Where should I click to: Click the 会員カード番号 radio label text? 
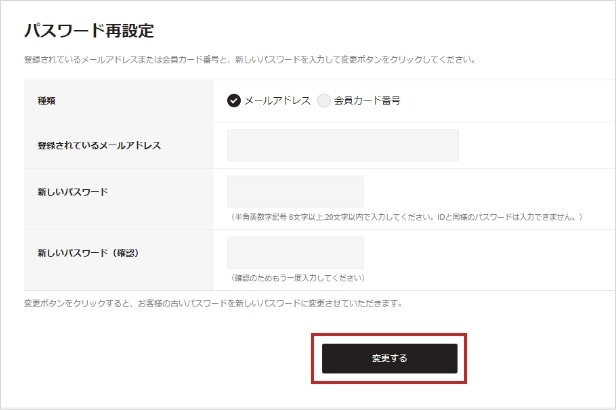[x=367, y=101]
